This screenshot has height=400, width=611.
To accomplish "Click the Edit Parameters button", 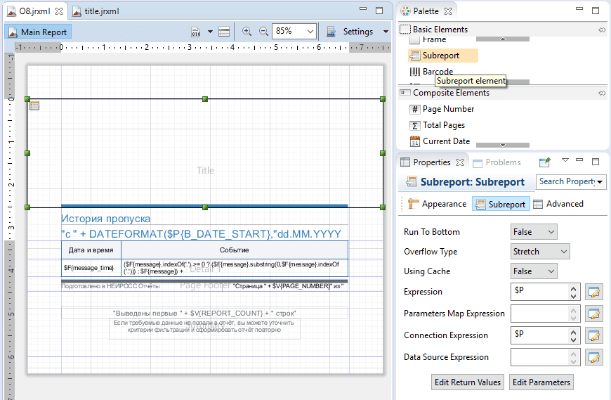I will click(541, 382).
